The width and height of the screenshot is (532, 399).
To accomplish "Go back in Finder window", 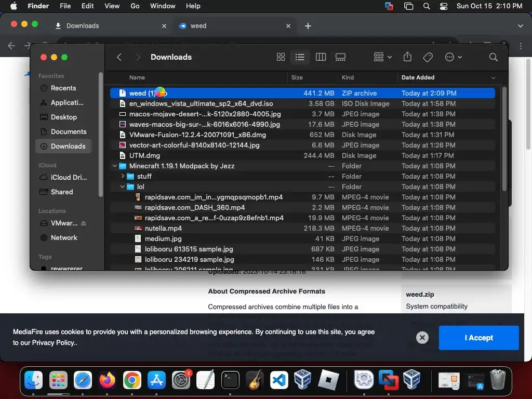I will click(x=119, y=57).
